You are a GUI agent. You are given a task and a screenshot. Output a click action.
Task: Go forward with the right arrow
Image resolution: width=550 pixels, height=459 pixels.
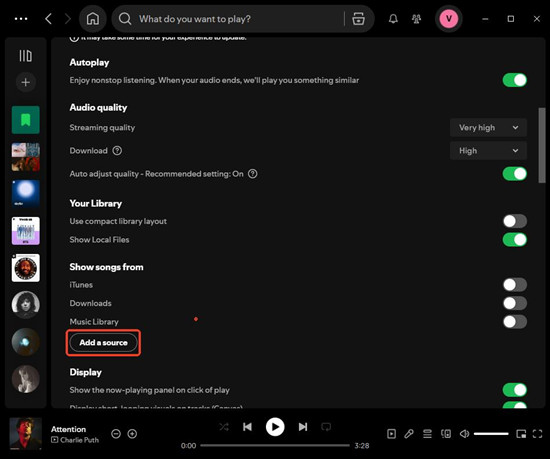[68, 19]
